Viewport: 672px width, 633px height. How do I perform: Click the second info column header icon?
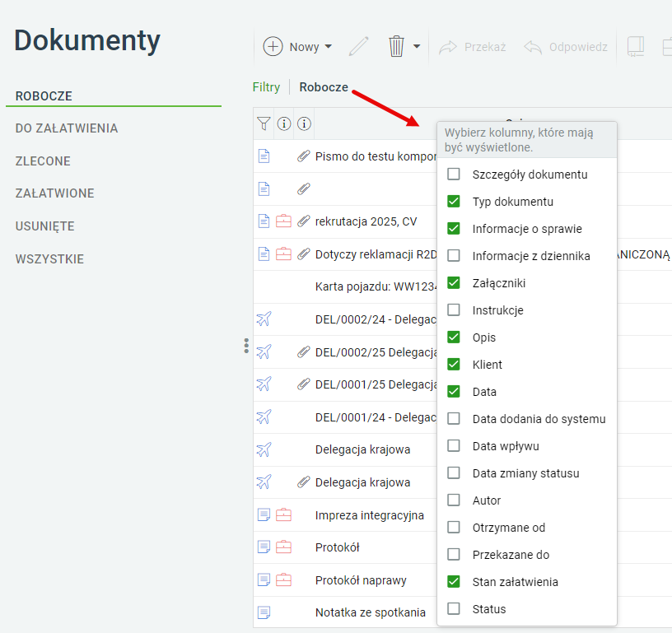(304, 123)
